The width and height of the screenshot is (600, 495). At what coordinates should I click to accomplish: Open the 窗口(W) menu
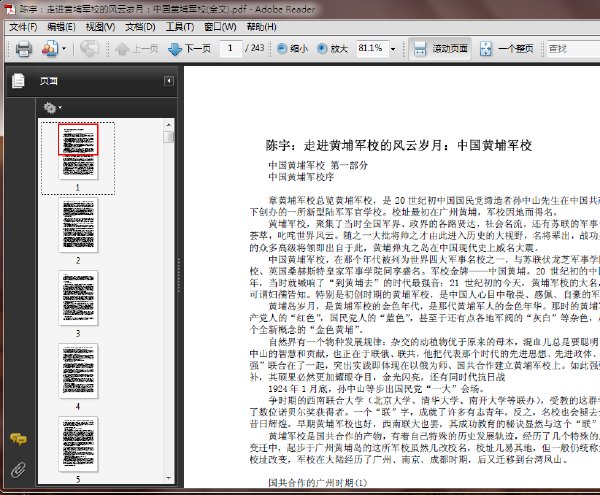[x=220, y=27]
